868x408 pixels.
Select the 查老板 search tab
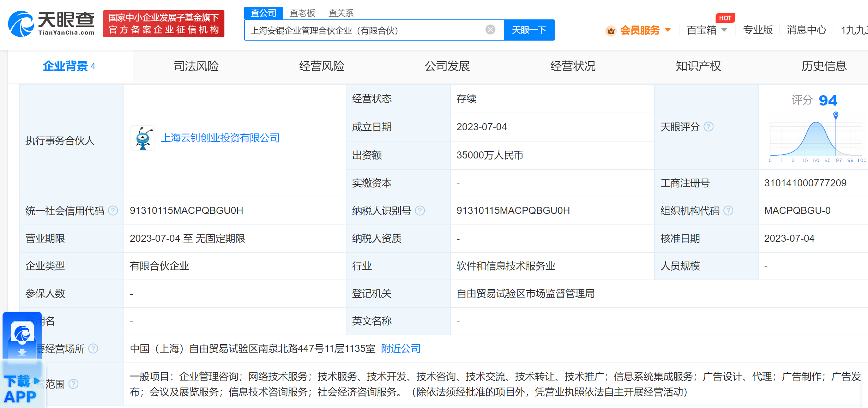[x=302, y=13]
